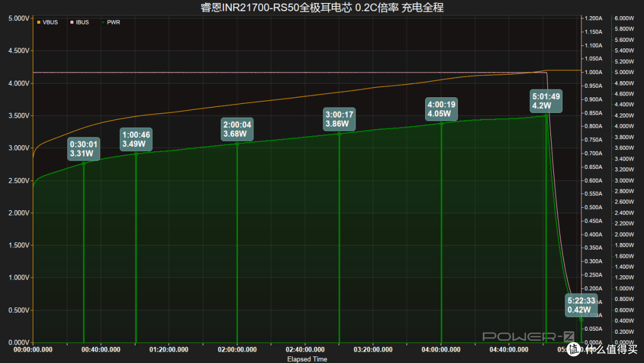Click the 3.000V voltage axis label
644x363 pixels.
tap(19, 148)
